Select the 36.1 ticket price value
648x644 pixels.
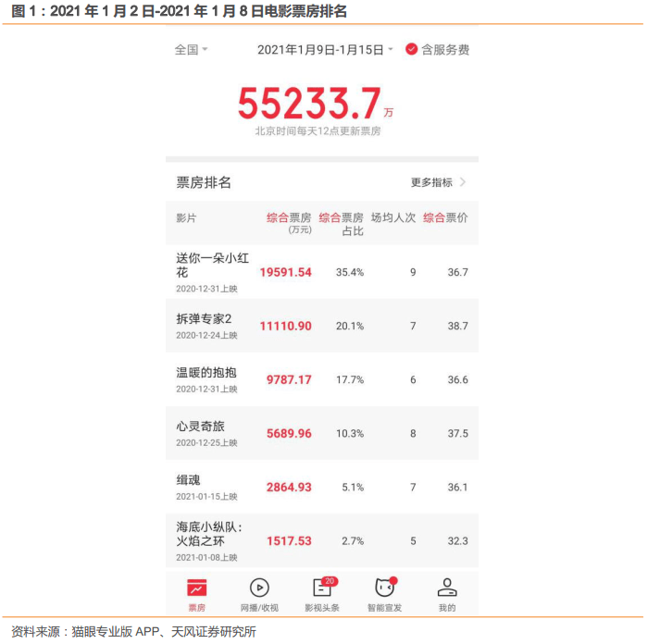tap(458, 487)
